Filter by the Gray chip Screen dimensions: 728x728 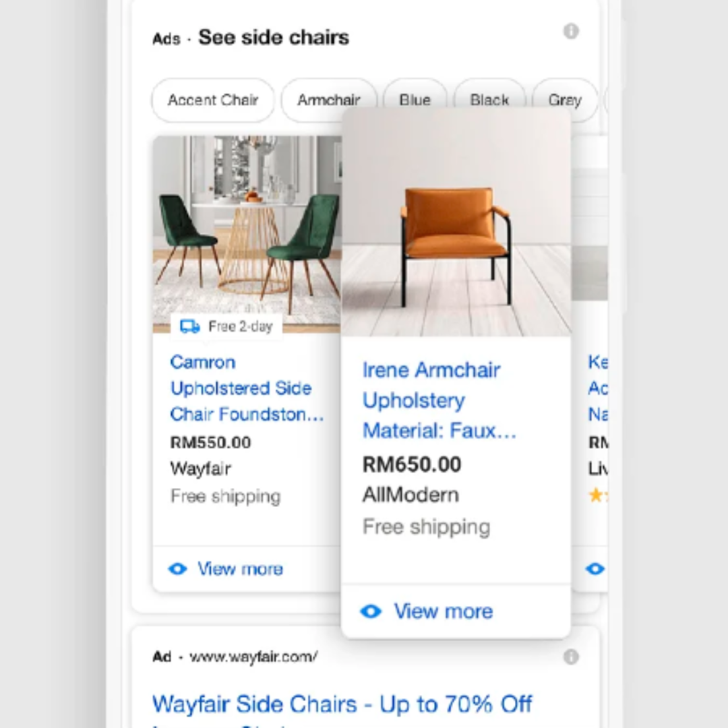565,100
